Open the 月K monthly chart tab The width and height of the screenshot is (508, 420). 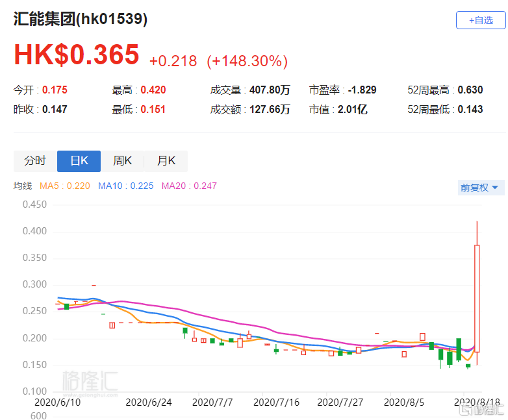[x=166, y=160]
